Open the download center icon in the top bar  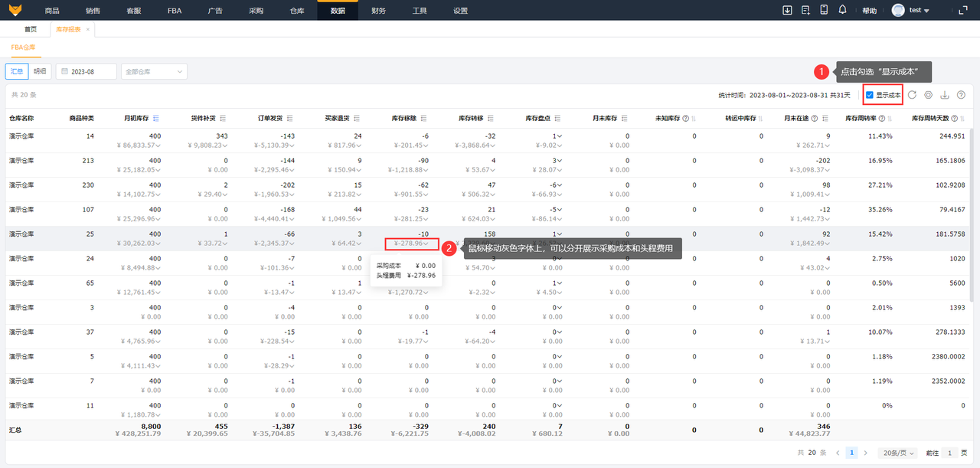pos(787,10)
